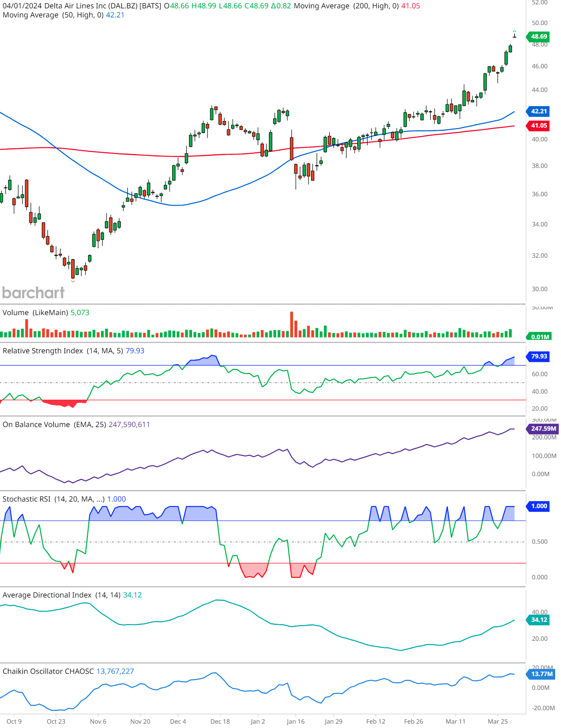Click the Delta Air Lines Inc (DAL.BZ) title

point(91,6)
